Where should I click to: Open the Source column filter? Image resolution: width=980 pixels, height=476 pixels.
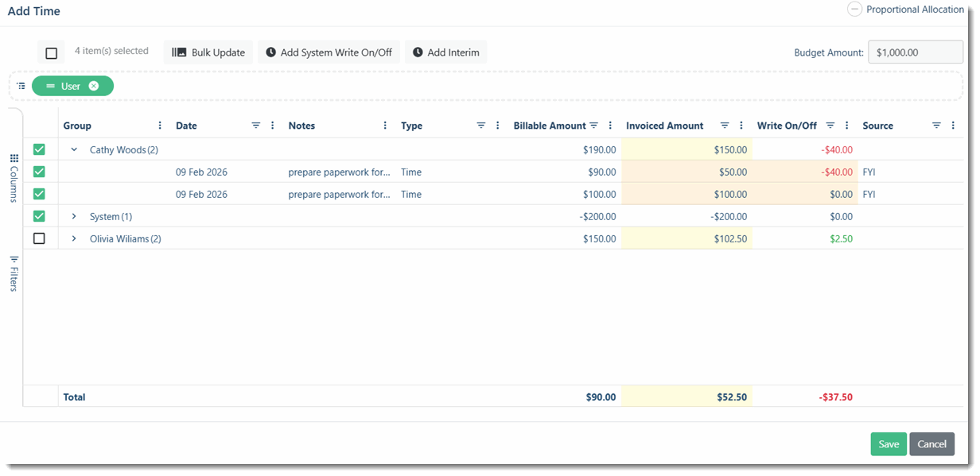[x=936, y=126]
